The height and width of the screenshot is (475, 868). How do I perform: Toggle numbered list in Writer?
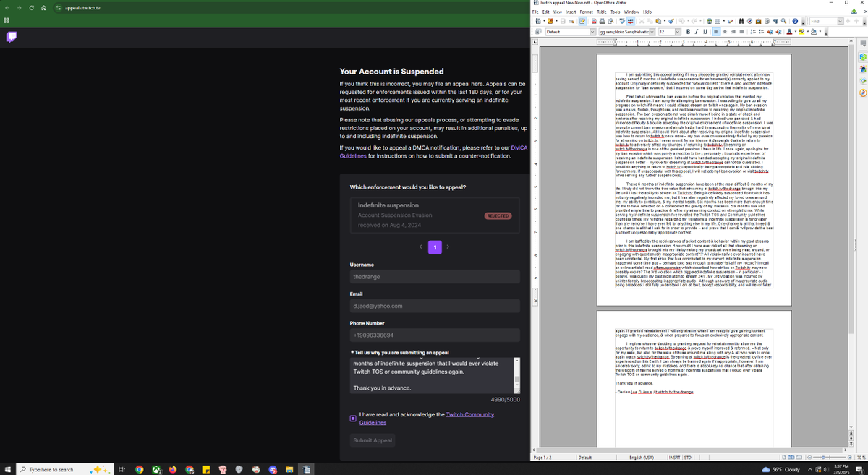pyautogui.click(x=753, y=32)
